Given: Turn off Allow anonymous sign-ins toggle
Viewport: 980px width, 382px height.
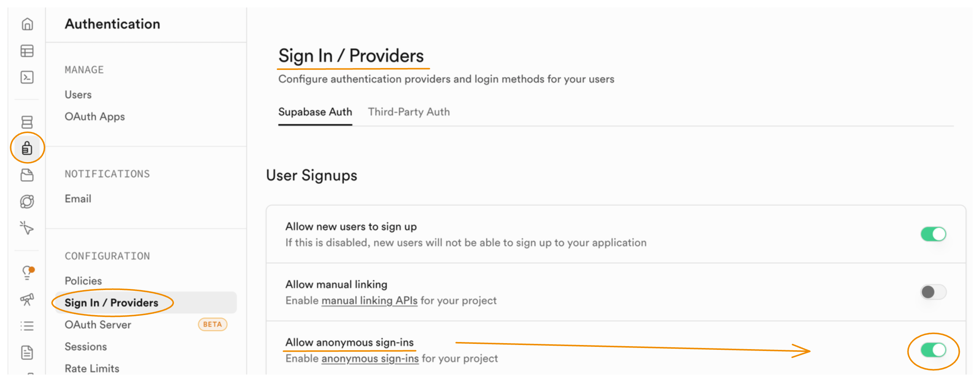Looking at the screenshot, I should pos(933,350).
